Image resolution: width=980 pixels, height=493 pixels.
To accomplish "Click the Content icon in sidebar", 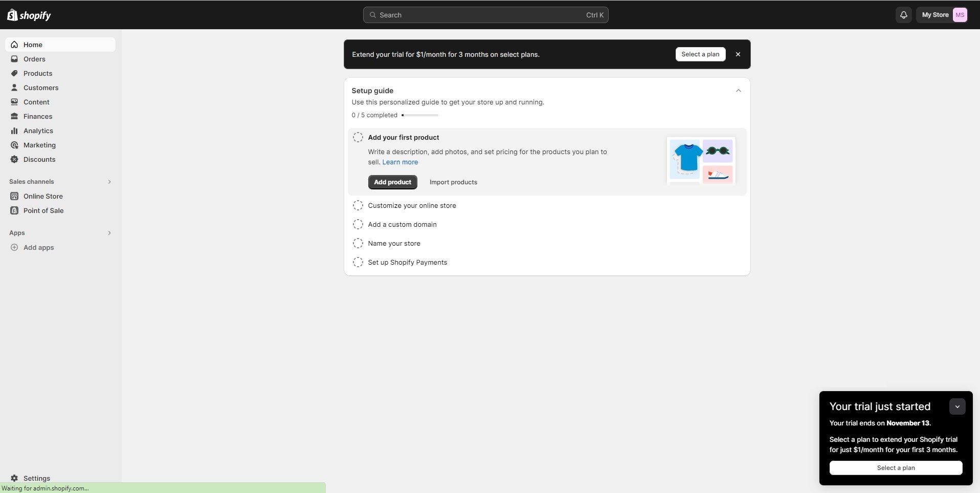I will [x=14, y=102].
